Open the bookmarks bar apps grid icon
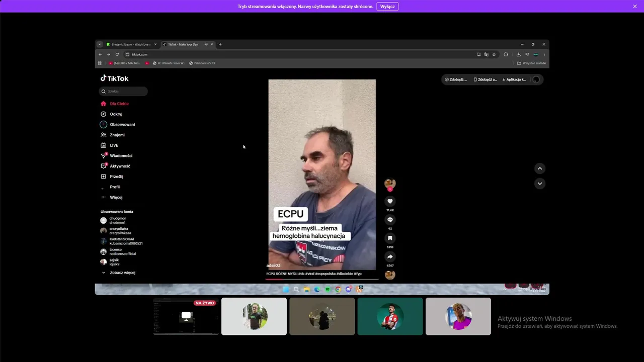This screenshot has width=644, height=362. coord(100,63)
